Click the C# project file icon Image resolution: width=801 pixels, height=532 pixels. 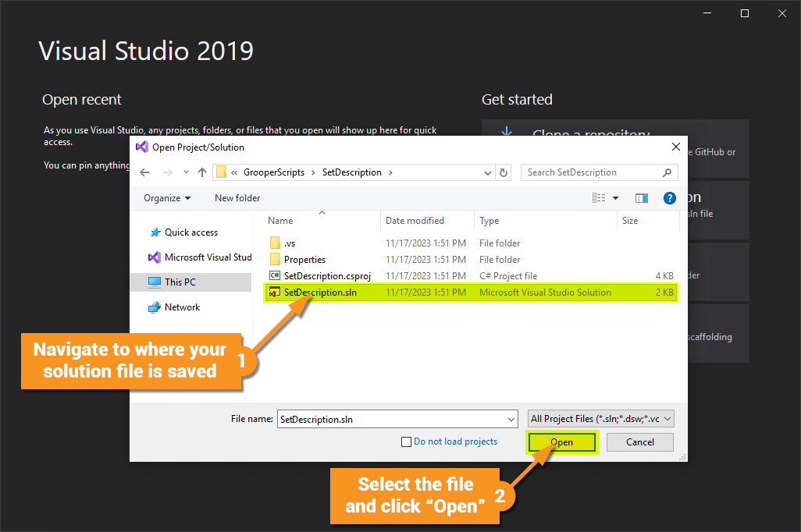(x=275, y=275)
